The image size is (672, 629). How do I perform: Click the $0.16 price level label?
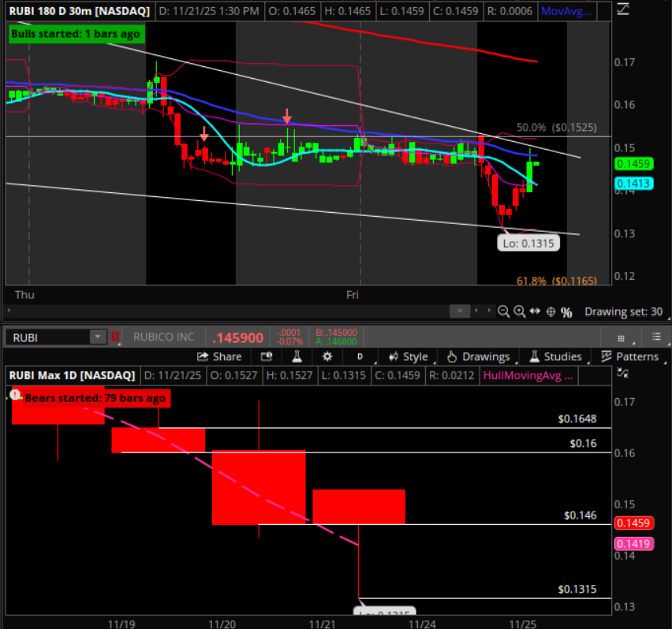point(584,443)
